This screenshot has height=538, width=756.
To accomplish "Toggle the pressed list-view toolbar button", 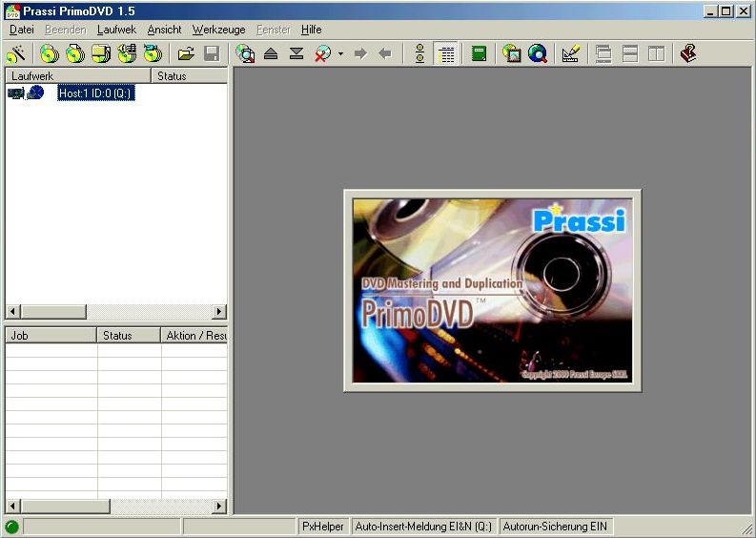I will pos(446,53).
